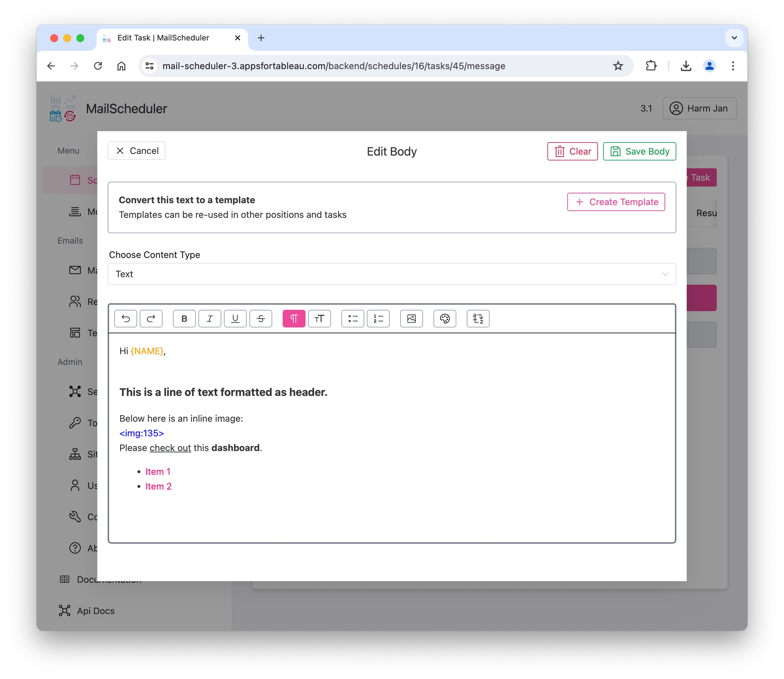The height and width of the screenshot is (679, 784).
Task: Insert a numbered list
Action: 378,318
